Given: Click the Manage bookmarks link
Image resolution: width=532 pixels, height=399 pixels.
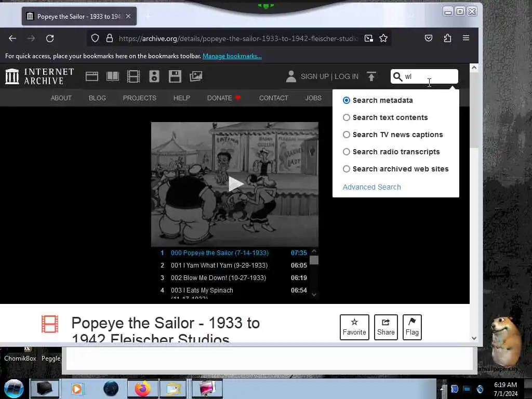Looking at the screenshot, I should [232, 56].
